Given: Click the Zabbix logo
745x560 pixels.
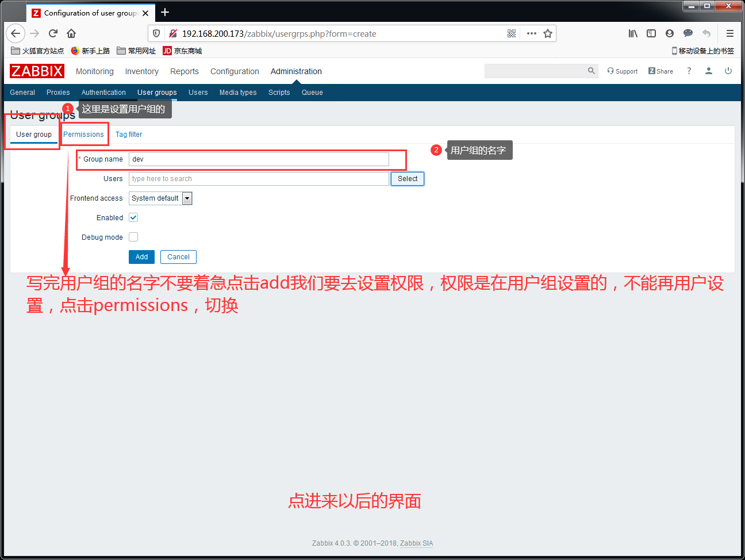Looking at the screenshot, I should 37,71.
